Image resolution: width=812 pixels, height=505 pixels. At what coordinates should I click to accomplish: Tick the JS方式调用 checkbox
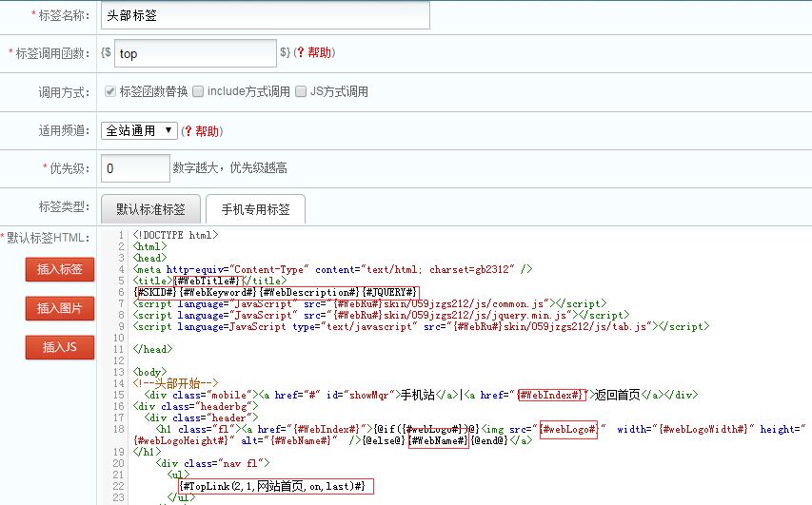pyautogui.click(x=301, y=92)
